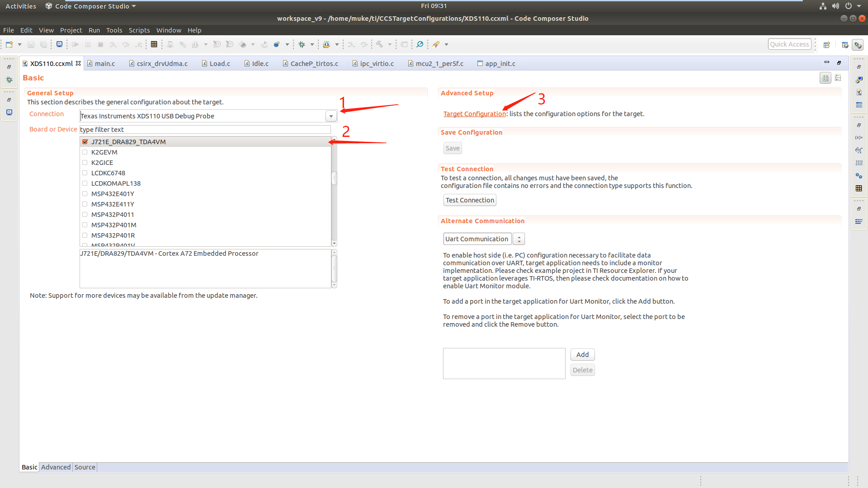Open the Debug view from left trim bar
The image size is (868, 488).
[9, 80]
